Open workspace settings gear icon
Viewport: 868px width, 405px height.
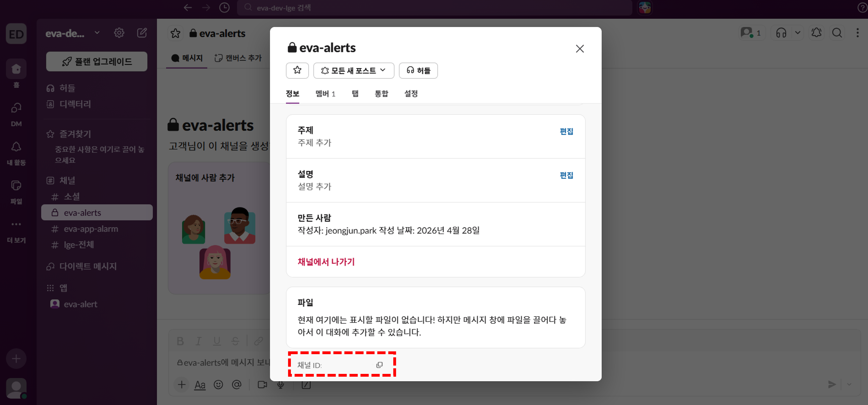(x=119, y=33)
